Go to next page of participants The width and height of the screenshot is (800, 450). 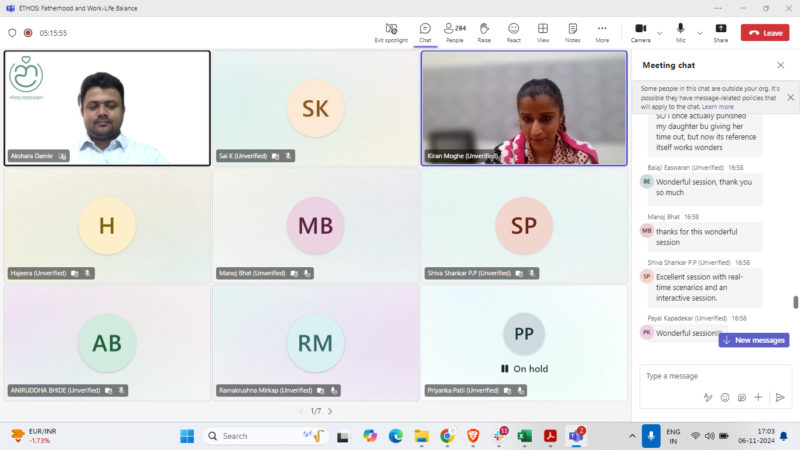(x=330, y=411)
